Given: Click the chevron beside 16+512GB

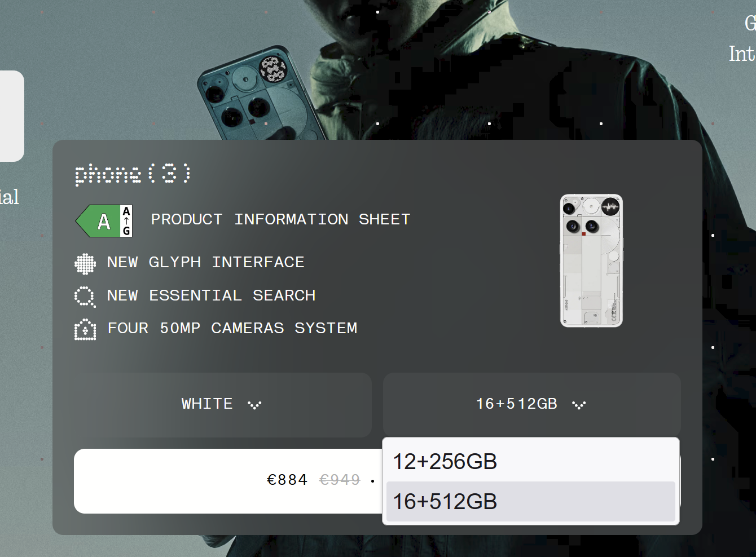Looking at the screenshot, I should point(579,405).
